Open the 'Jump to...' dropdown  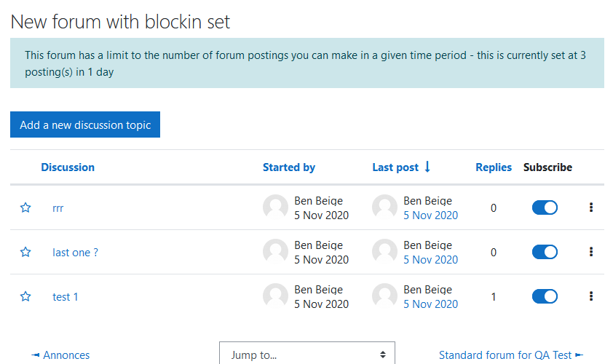coord(307,354)
